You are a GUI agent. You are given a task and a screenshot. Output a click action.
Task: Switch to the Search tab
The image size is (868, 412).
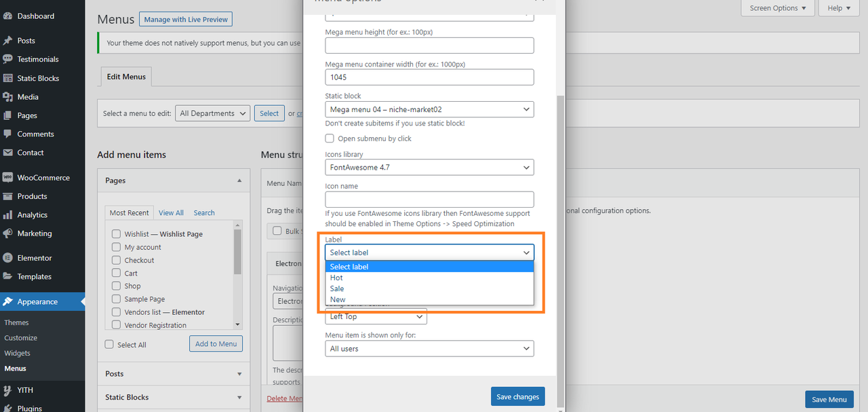[204, 212]
